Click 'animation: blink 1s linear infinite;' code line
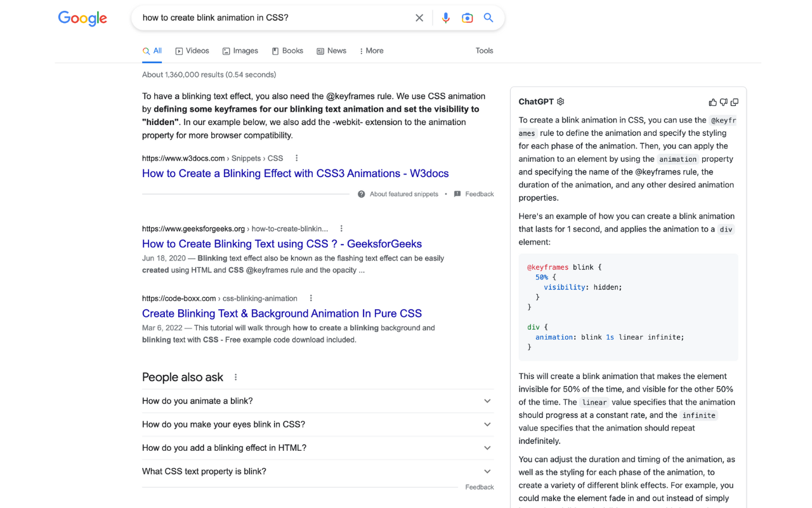This screenshot has width=812, height=508. [x=610, y=337]
